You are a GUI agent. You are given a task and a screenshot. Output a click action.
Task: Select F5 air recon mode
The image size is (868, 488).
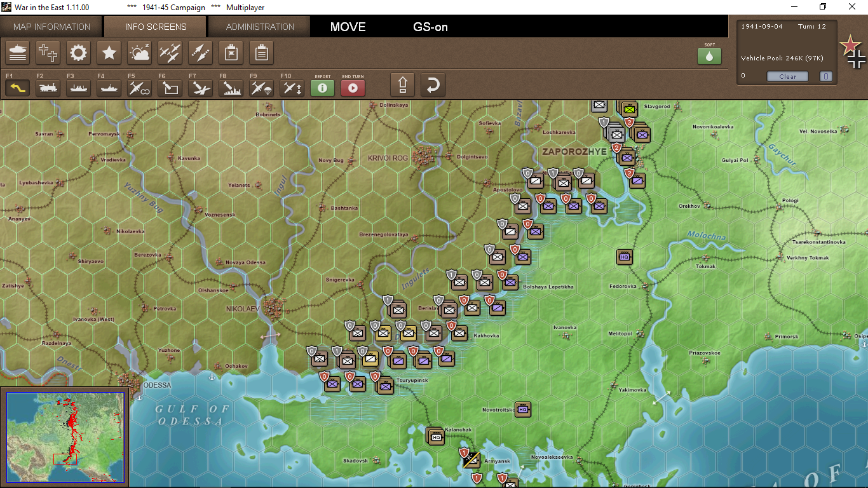139,88
